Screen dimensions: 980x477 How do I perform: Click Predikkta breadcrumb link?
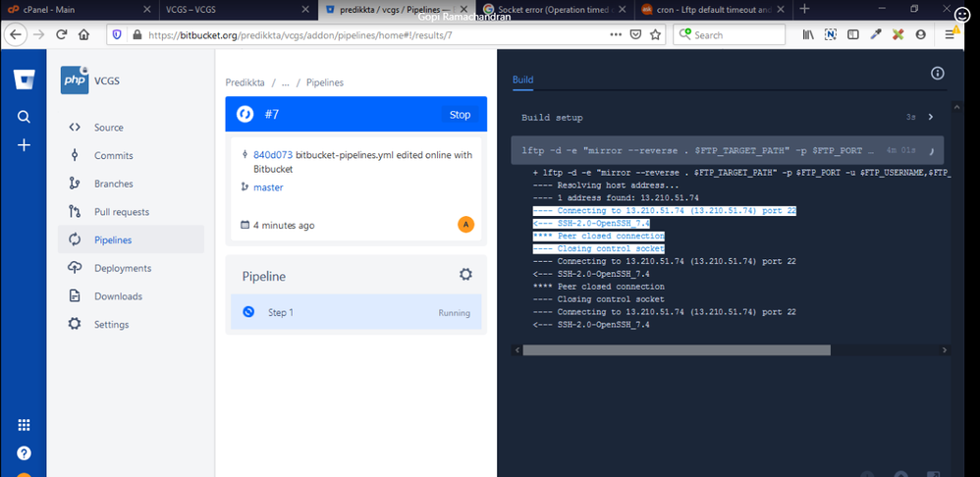point(245,82)
